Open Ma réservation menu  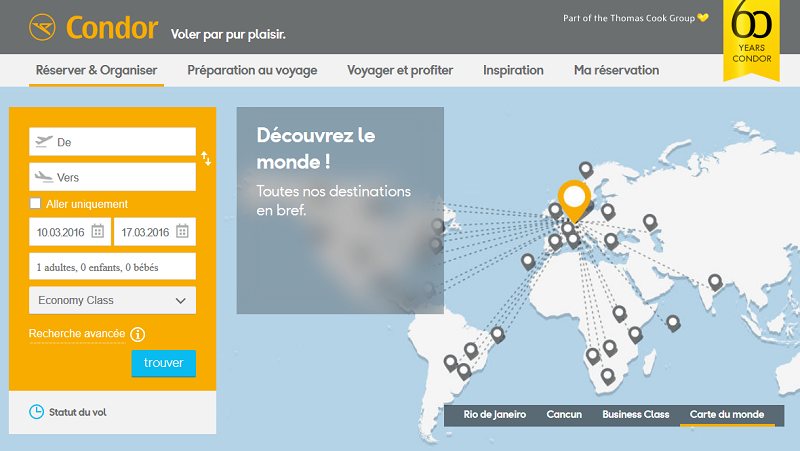tap(616, 70)
